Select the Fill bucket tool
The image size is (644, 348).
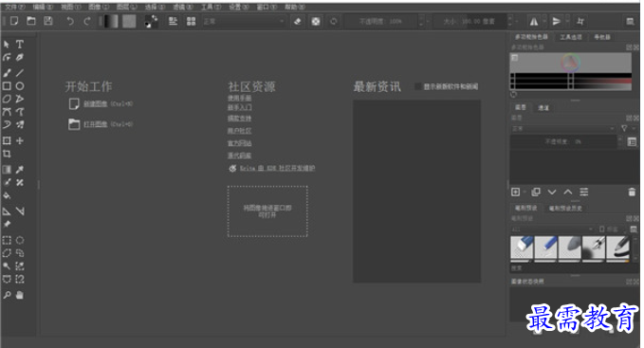tap(7, 195)
